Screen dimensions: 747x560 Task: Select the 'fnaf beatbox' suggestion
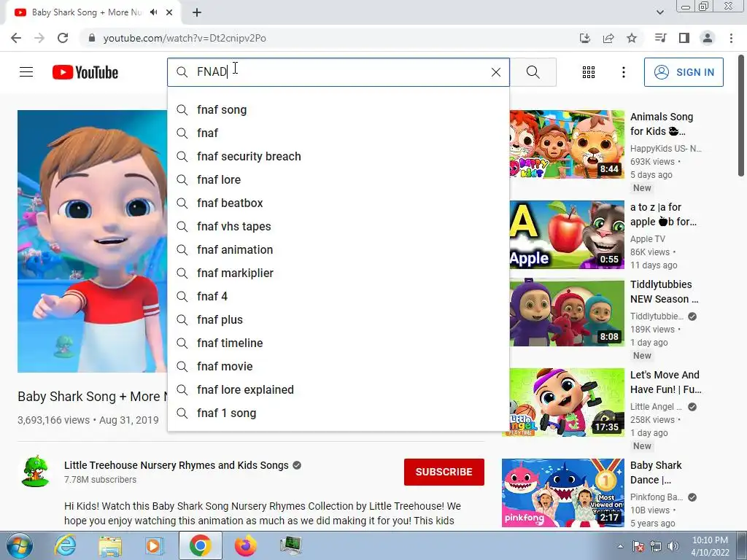point(338,203)
